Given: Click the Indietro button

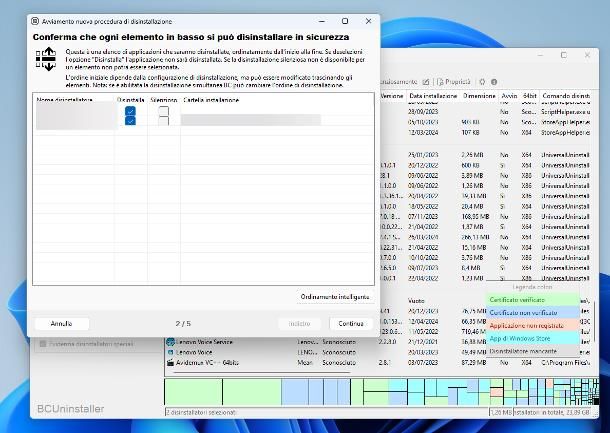Looking at the screenshot, I should pyautogui.click(x=300, y=324).
